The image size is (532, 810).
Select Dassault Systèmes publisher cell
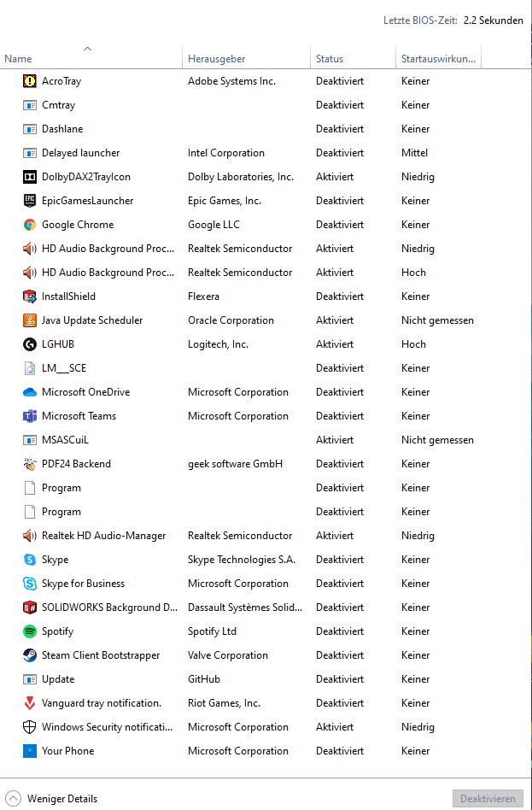point(245,607)
